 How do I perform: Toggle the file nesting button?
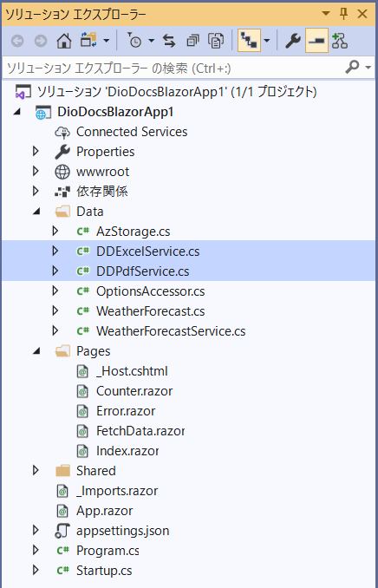coord(250,41)
